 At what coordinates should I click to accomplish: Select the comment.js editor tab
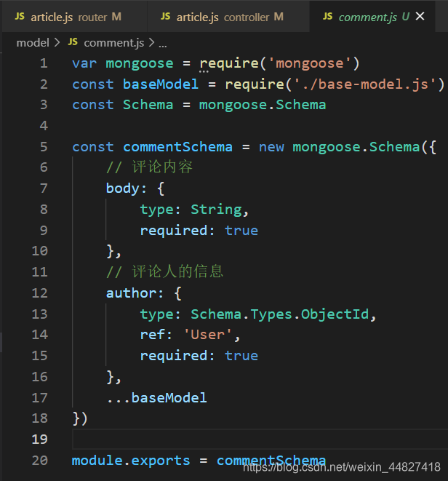(x=372, y=17)
